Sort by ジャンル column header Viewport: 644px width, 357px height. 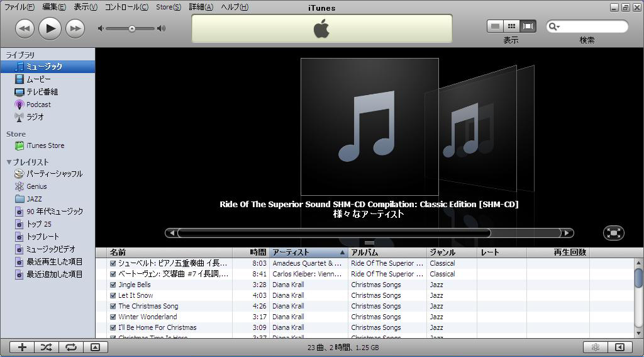pos(452,252)
